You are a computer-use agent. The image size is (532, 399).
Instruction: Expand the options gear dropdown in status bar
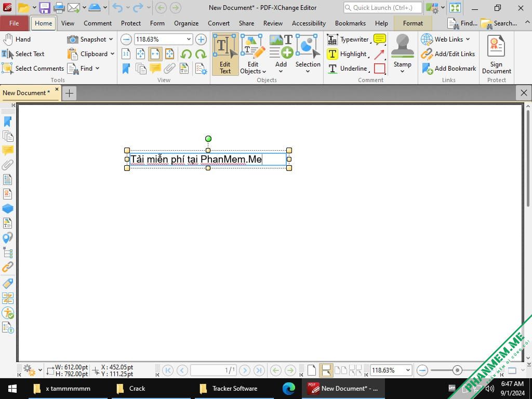40,370
